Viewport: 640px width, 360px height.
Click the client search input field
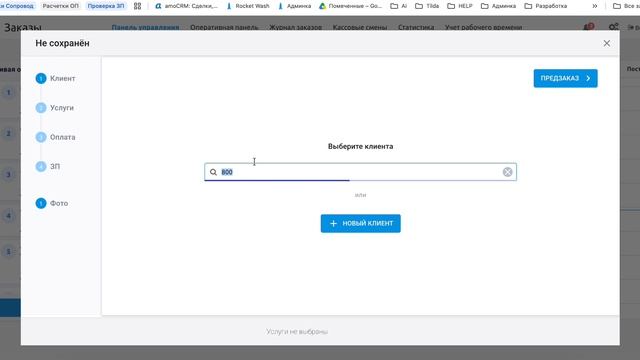tap(360, 172)
